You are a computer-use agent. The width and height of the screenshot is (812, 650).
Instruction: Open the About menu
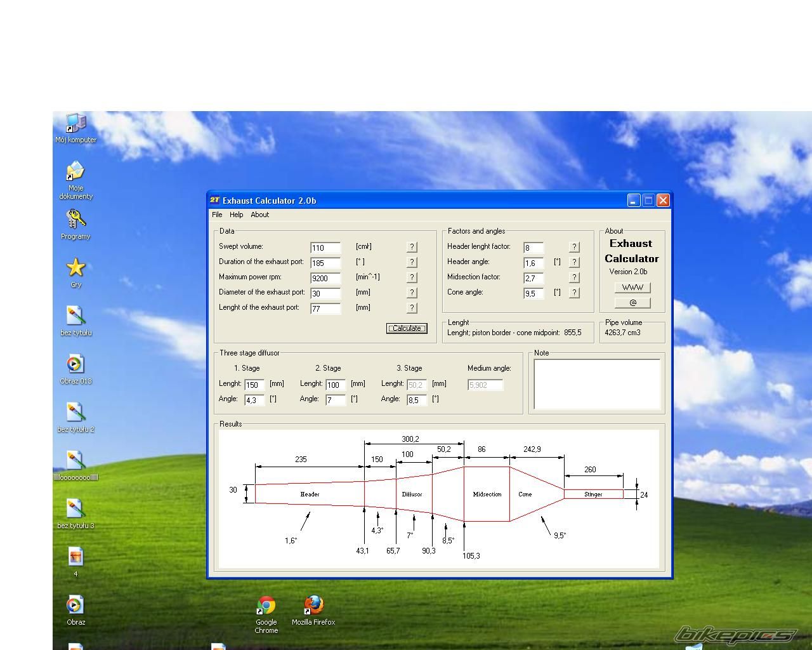259,215
